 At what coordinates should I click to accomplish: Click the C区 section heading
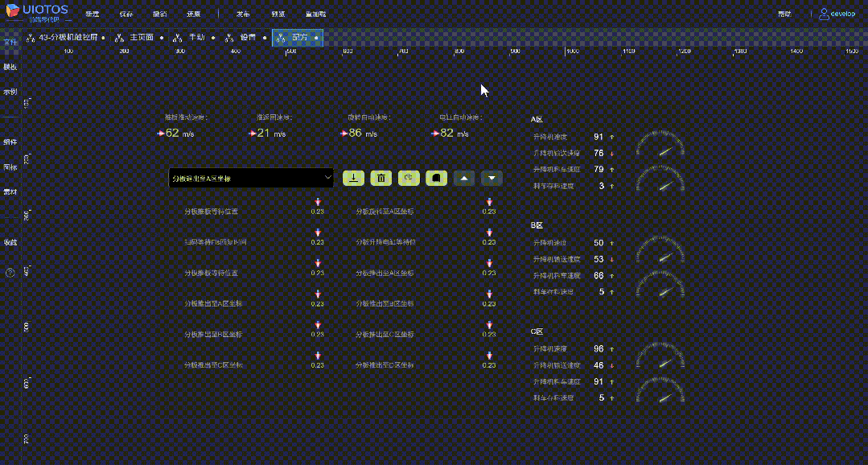(x=537, y=331)
